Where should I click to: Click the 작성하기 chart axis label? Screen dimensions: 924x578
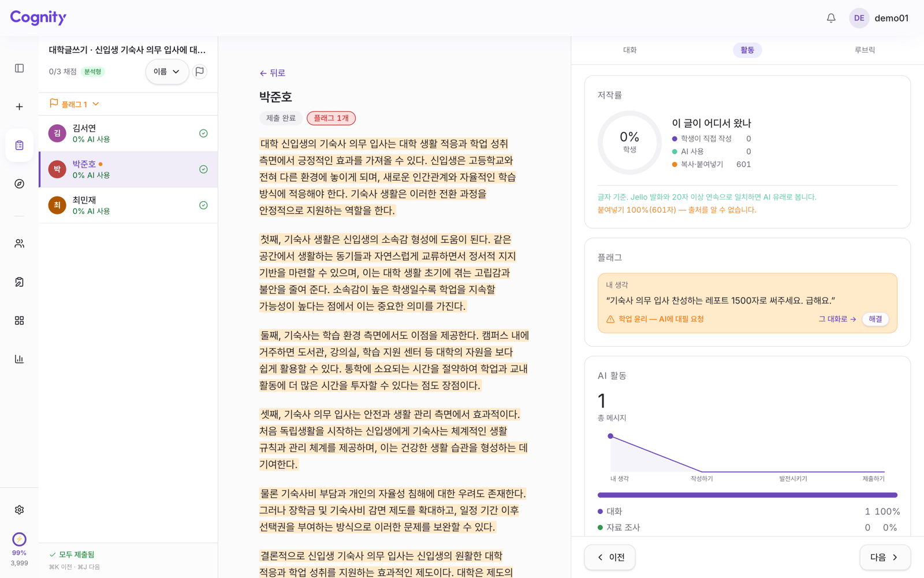tap(702, 479)
